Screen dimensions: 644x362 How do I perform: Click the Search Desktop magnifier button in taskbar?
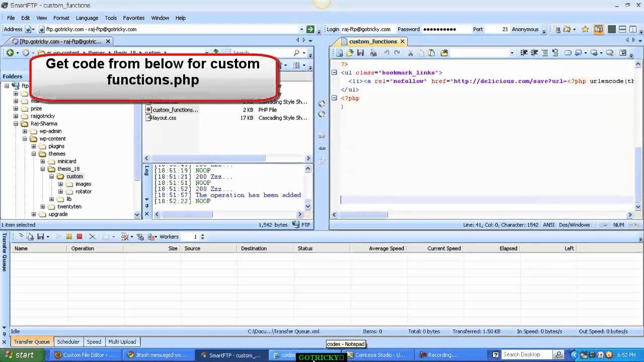pos(558,354)
